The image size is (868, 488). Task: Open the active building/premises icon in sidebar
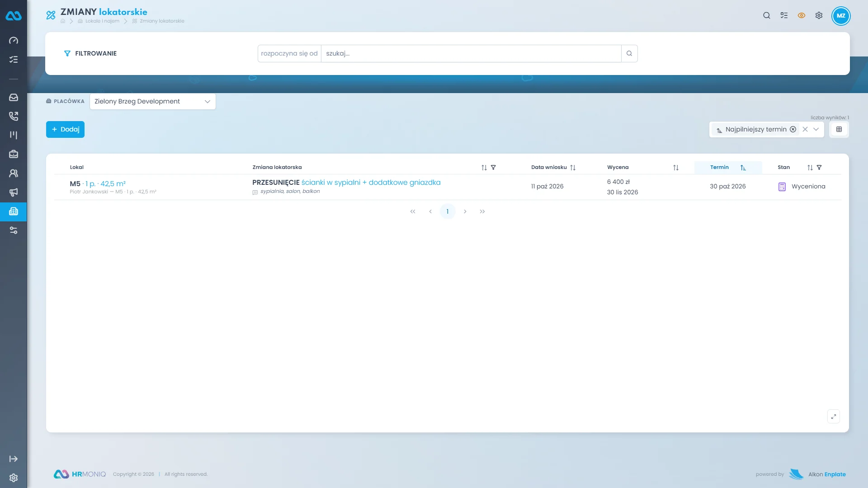(14, 211)
